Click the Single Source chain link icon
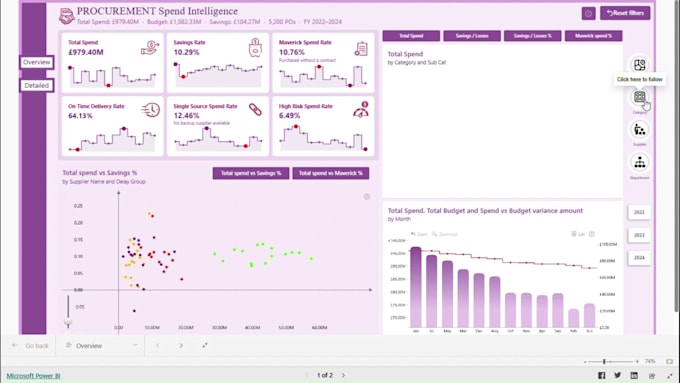Viewport: 680px width, 383px height. coord(255,110)
